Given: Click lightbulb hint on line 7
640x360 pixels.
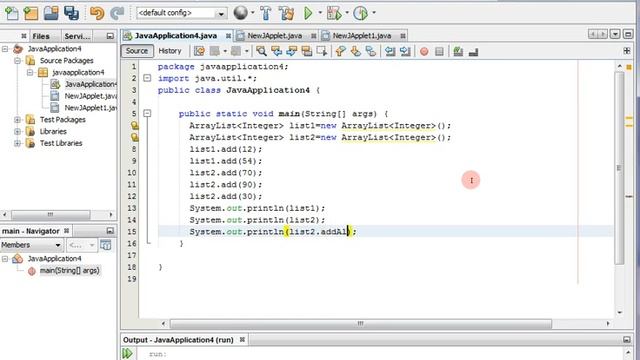Looking at the screenshot, I should tap(134, 138).
